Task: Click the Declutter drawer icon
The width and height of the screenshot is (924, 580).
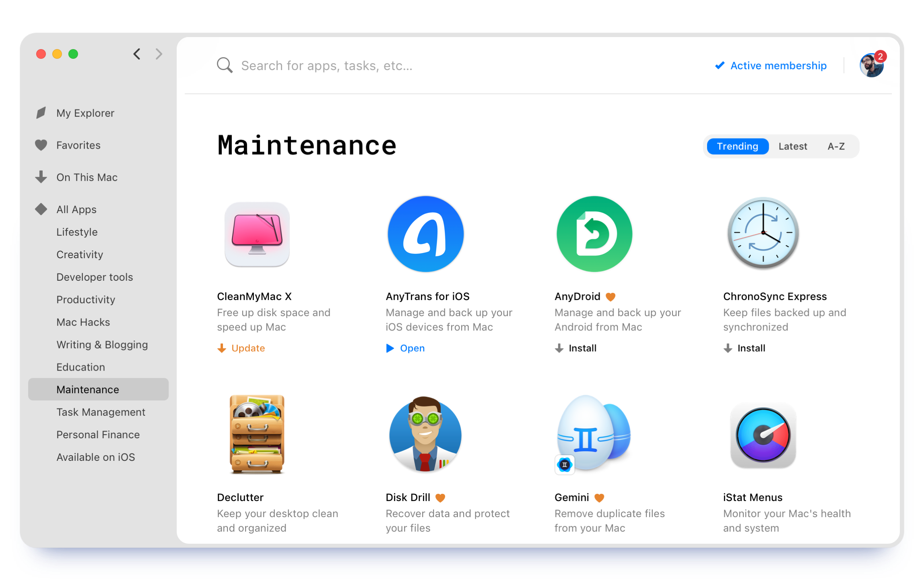Action: (257, 434)
